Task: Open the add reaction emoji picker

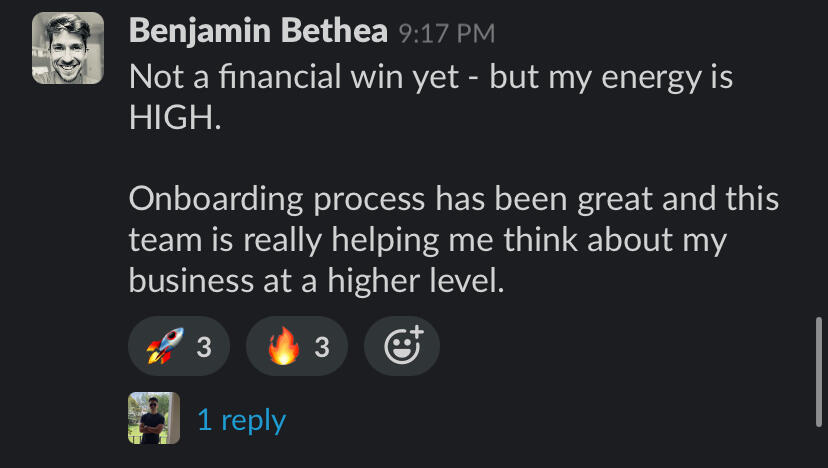Action: (x=402, y=347)
